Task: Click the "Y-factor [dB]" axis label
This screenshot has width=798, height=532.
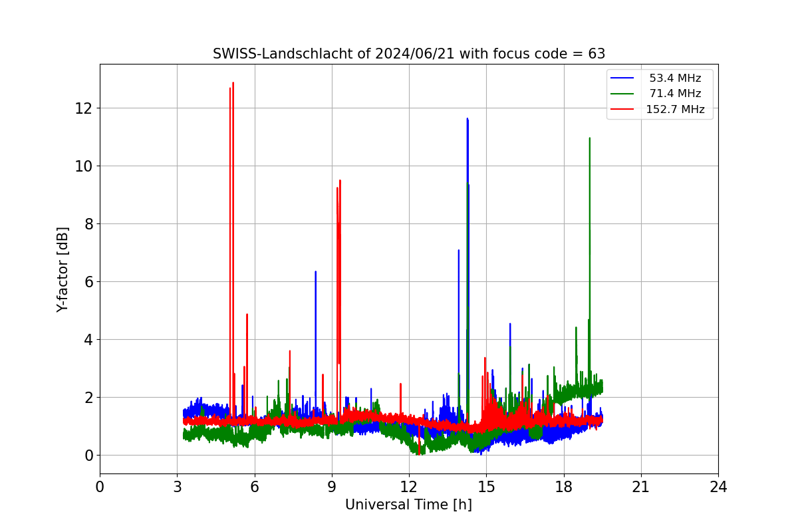Action: tap(63, 269)
